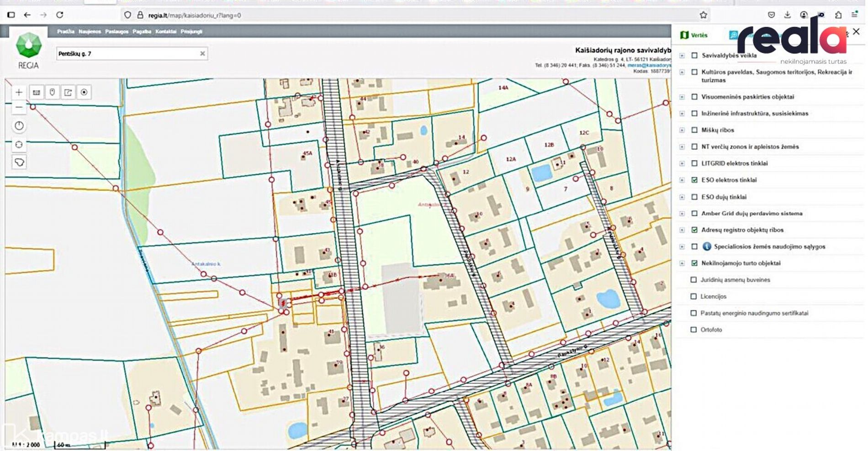Enable Juridinių asmenų buveinės checkbox
This screenshot has height=451, width=868.
tap(693, 280)
